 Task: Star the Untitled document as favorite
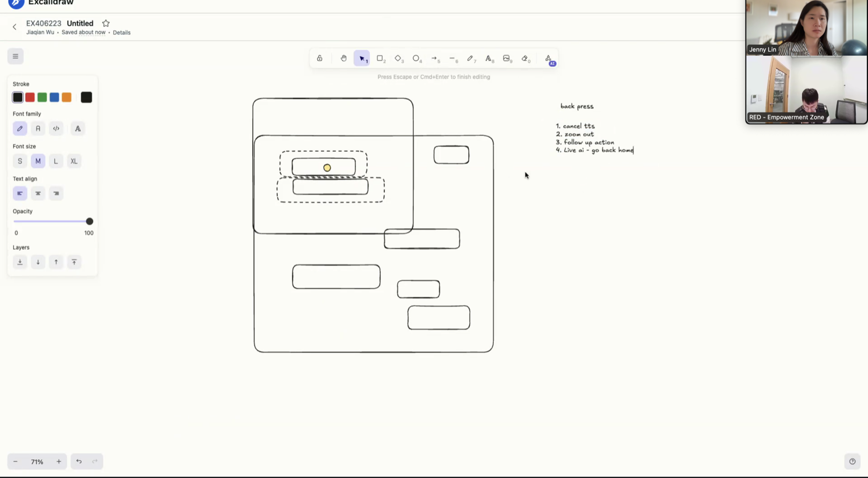pyautogui.click(x=106, y=23)
